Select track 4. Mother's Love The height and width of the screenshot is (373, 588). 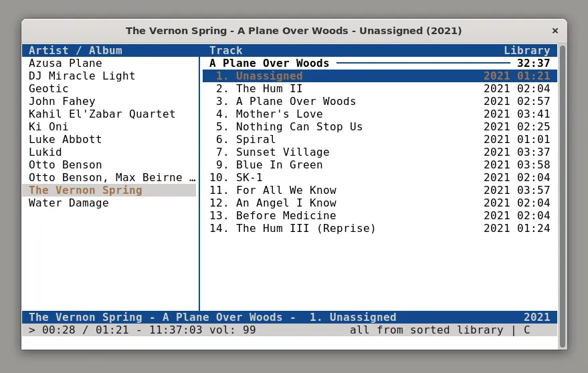pyautogui.click(x=279, y=114)
